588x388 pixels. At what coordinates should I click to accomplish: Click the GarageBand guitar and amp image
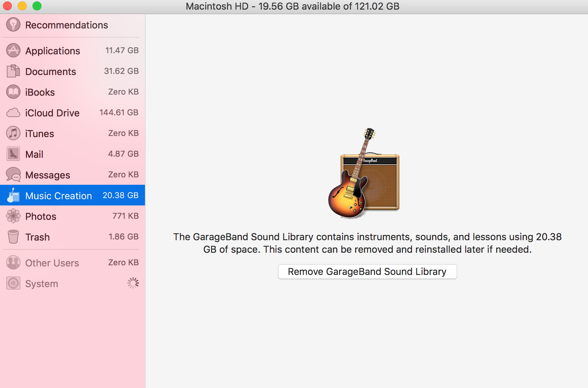364,173
